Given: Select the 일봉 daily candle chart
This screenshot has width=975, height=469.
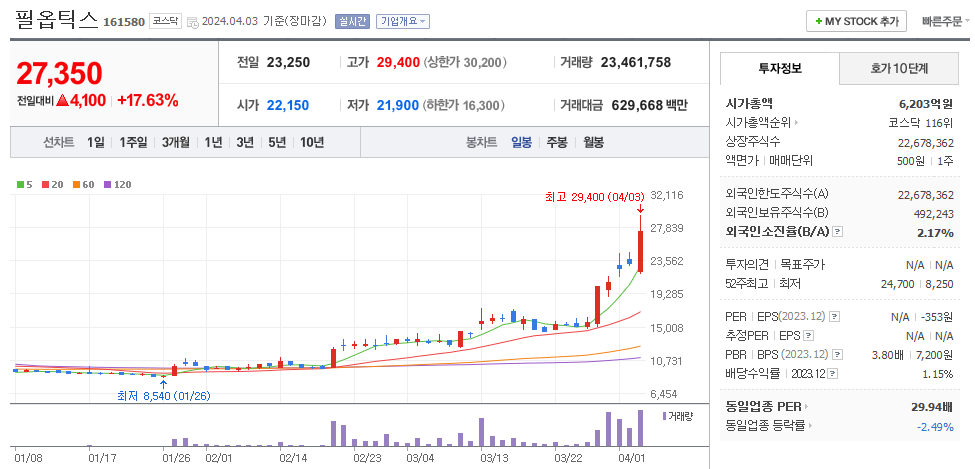Looking at the screenshot, I should tap(521, 142).
